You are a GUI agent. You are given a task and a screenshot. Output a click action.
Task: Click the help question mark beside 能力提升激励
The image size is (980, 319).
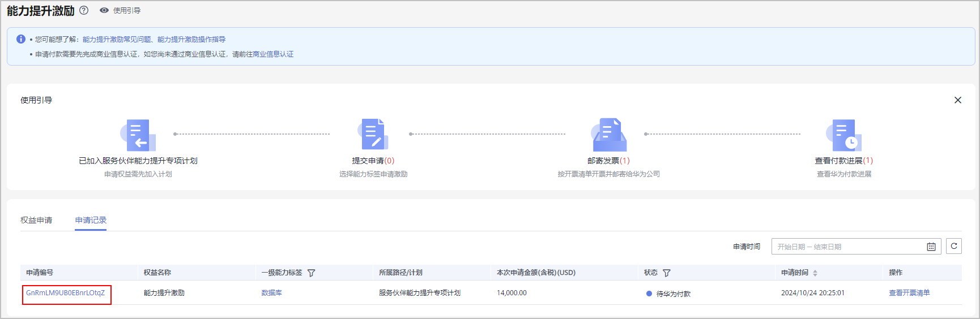pyautogui.click(x=84, y=10)
